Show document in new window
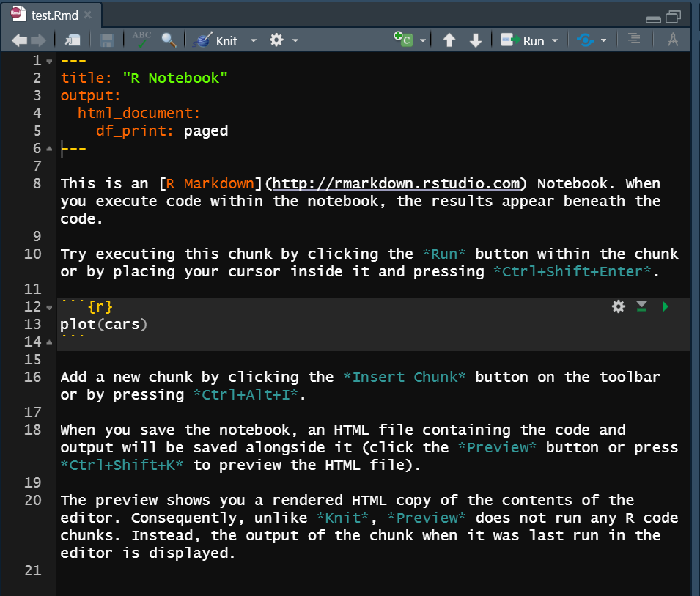This screenshot has width=700, height=596. click(72, 40)
